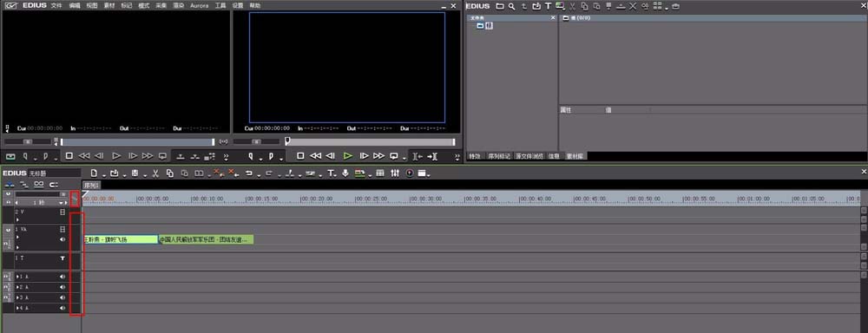Open the undo history dropdown arrow

pyautogui.click(x=258, y=175)
